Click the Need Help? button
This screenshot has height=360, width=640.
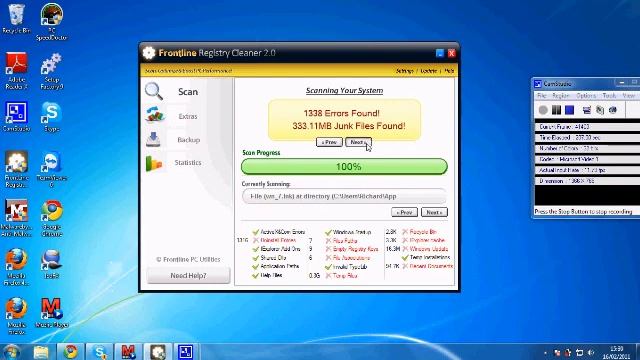click(x=188, y=276)
